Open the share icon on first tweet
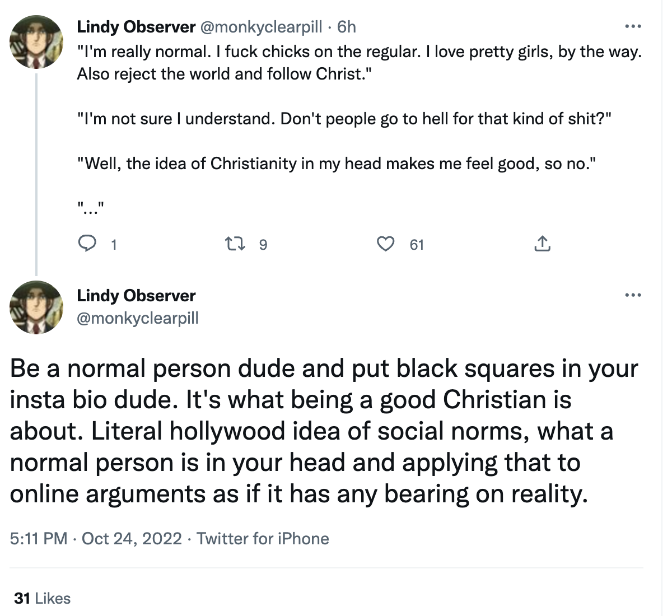This screenshot has width=672, height=616. [x=542, y=244]
